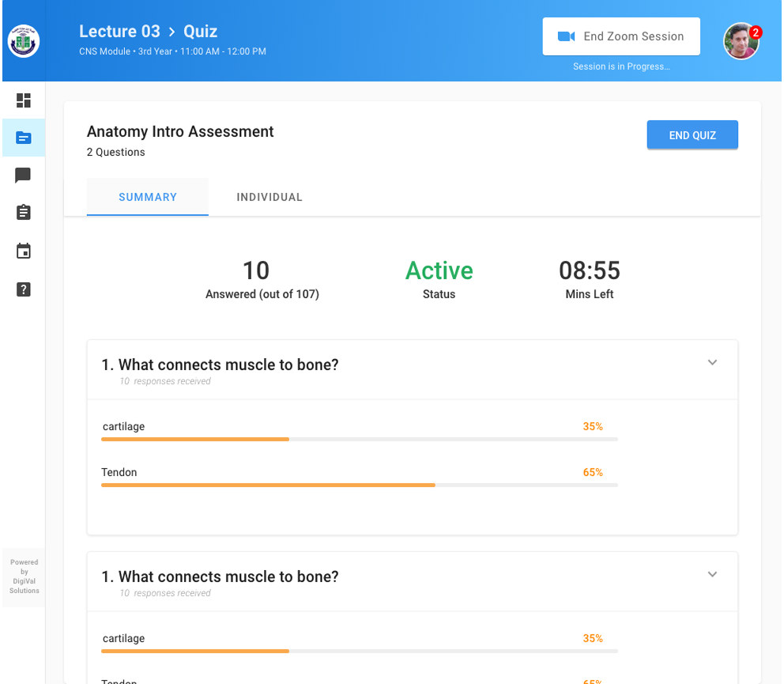
Task: Click the cartilage progress bar in second question
Action: [360, 652]
